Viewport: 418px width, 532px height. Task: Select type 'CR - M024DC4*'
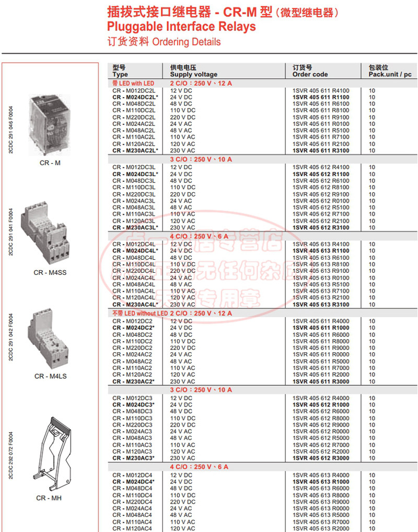pyautogui.click(x=133, y=482)
